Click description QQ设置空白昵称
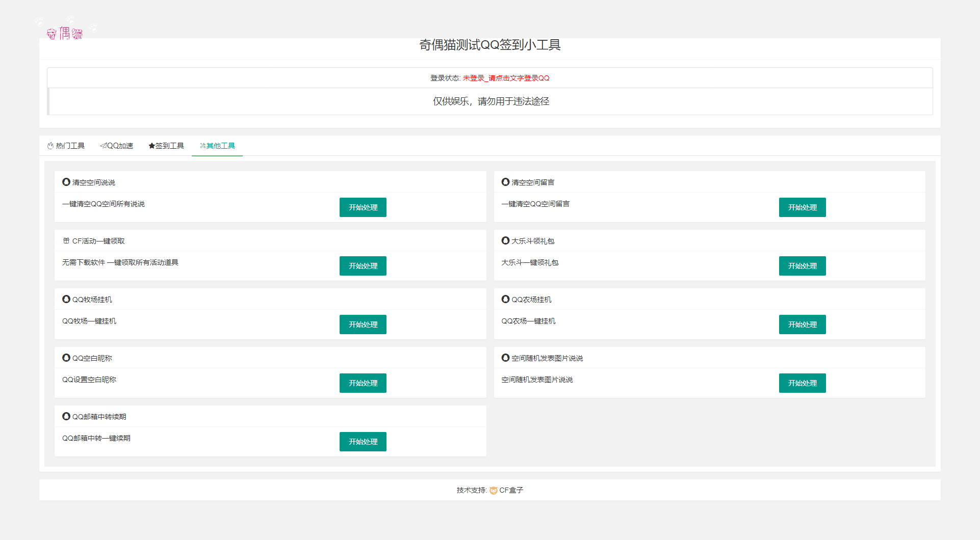980x540 pixels. (89, 380)
